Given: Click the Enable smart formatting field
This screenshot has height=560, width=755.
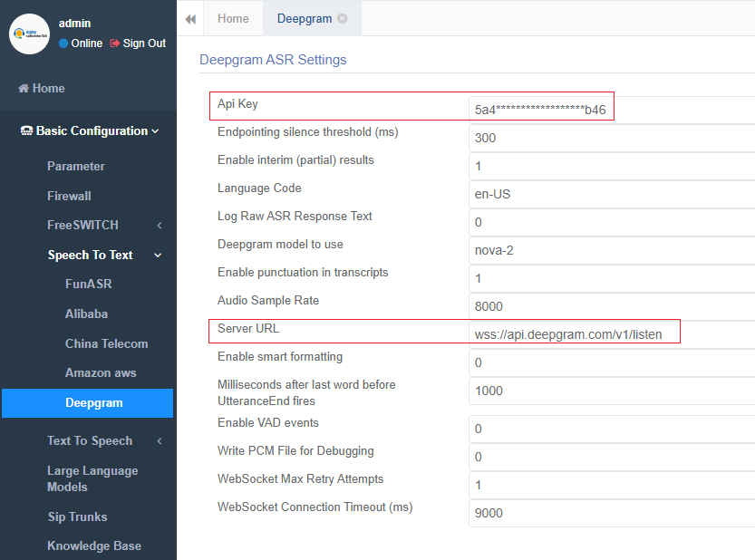Looking at the screenshot, I should click(612, 362).
